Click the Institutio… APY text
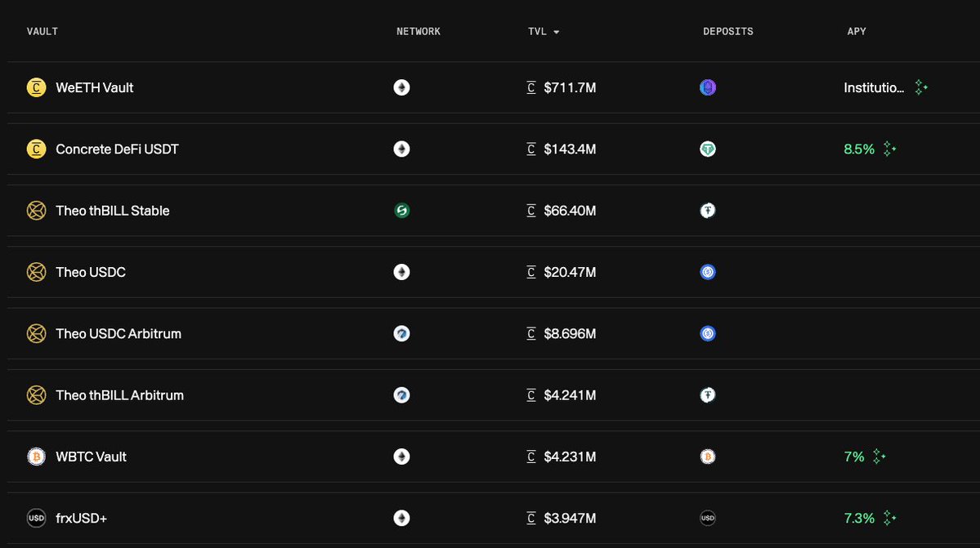The image size is (980, 548). [x=874, y=87]
